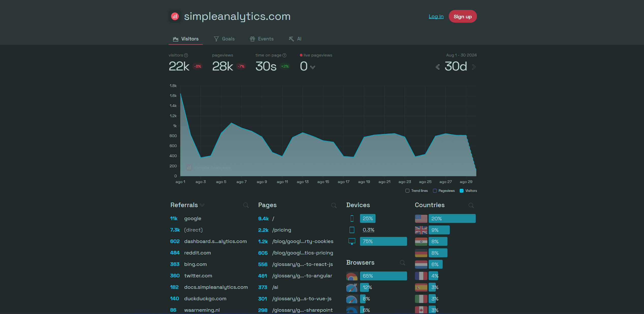Click the India flag icon
644x314 pixels.
pos(421,241)
